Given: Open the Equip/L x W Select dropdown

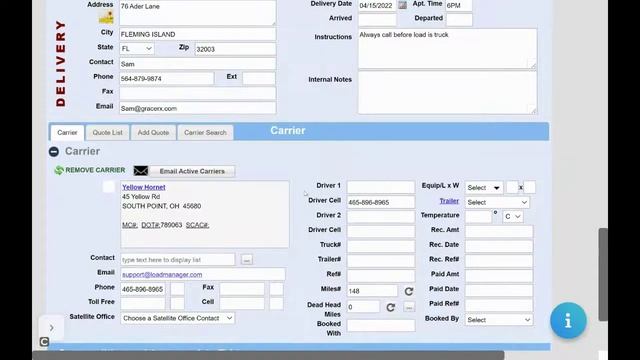Looking at the screenshot, I should [484, 188].
